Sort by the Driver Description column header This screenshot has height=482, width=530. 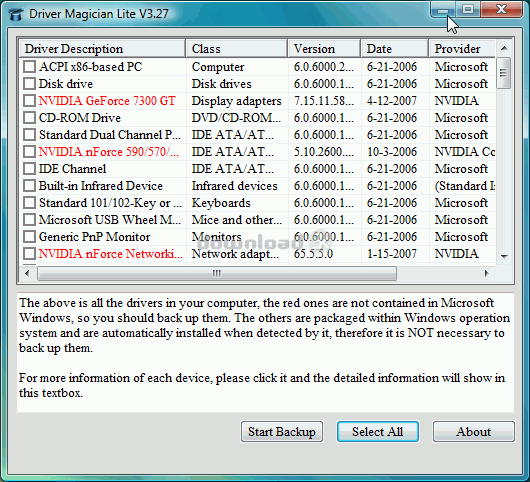point(102,49)
